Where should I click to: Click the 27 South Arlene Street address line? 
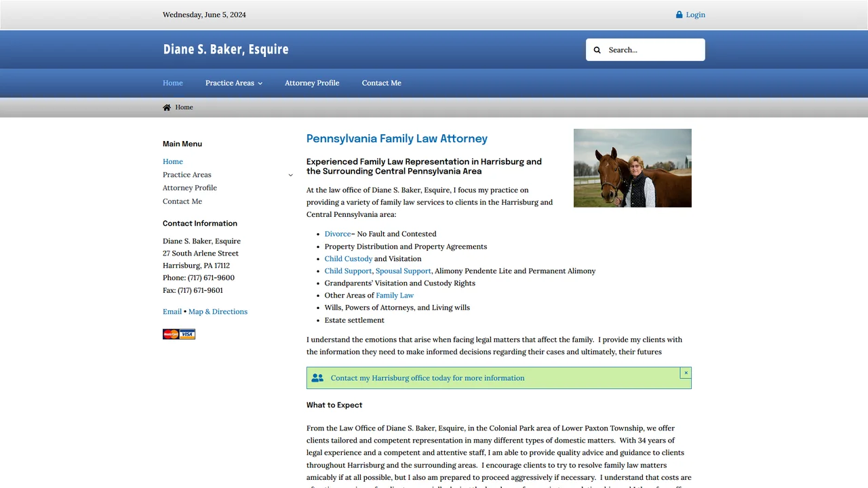[x=201, y=253]
